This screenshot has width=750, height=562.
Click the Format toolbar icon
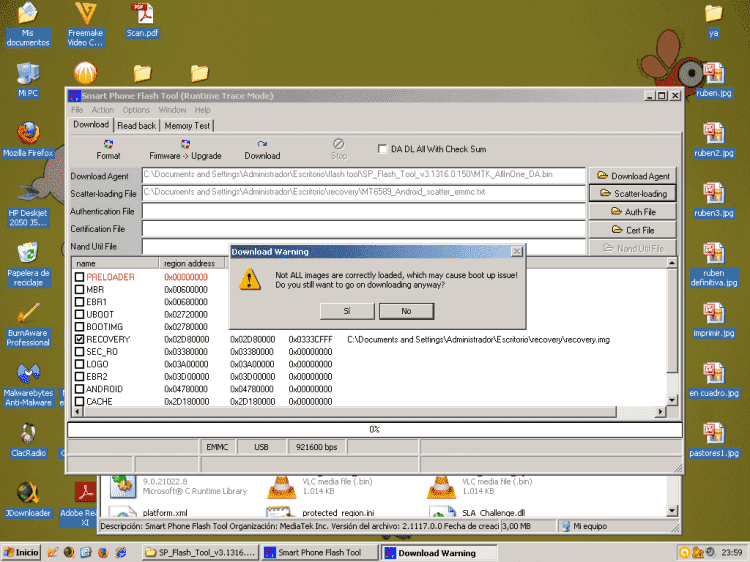pyautogui.click(x=108, y=149)
